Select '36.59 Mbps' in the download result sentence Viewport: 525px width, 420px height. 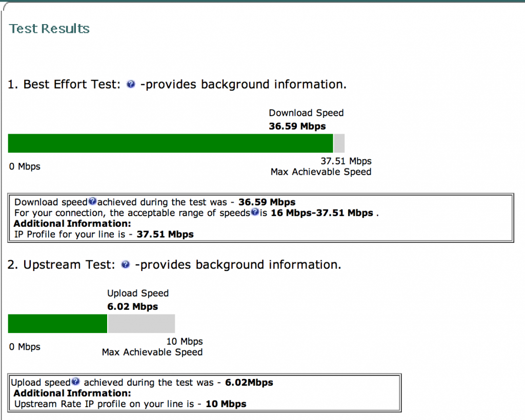click(x=267, y=202)
